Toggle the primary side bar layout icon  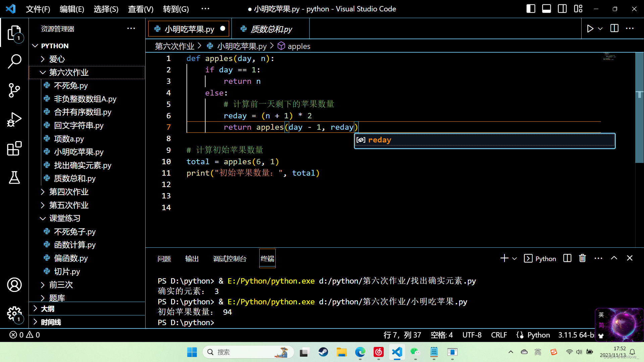click(x=531, y=9)
